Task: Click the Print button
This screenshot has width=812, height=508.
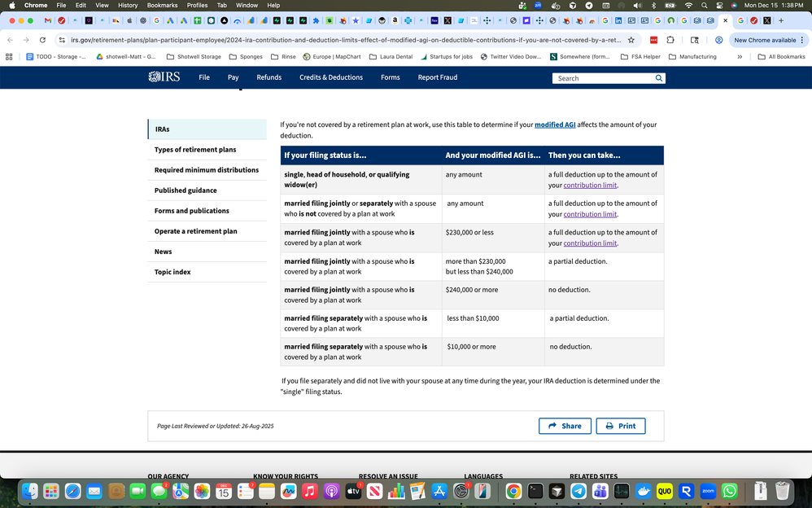Action: [x=620, y=426]
